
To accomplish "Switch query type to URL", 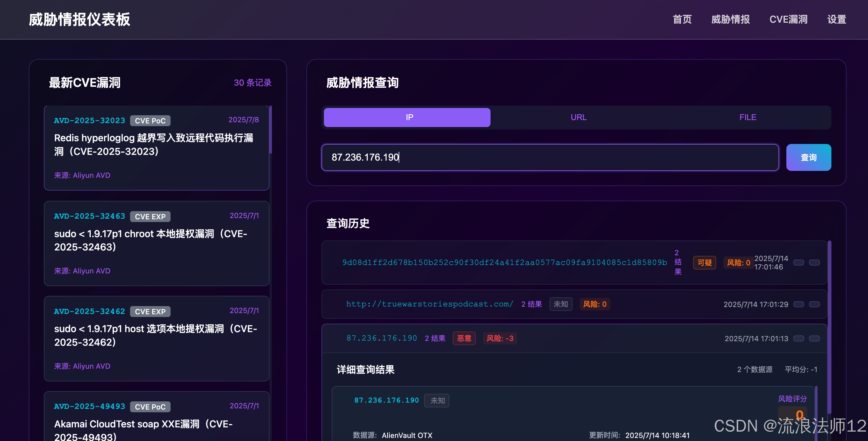I will coord(578,117).
